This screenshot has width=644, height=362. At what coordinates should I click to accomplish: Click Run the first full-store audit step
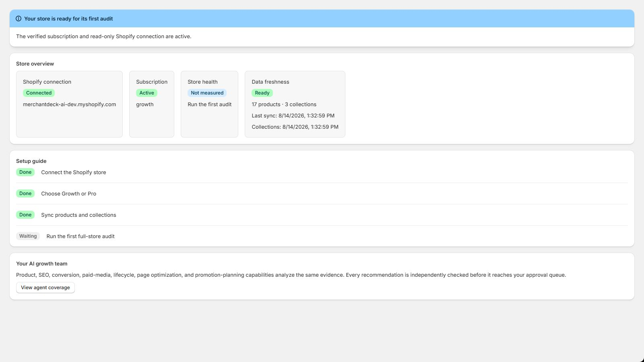point(80,236)
